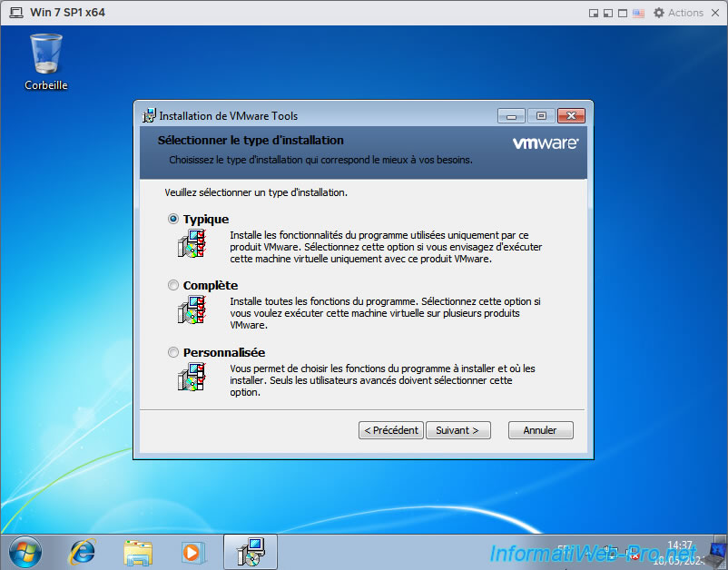Click the US flag keyboard layout icon
Viewport: 728px width, 570px height.
tap(638, 13)
